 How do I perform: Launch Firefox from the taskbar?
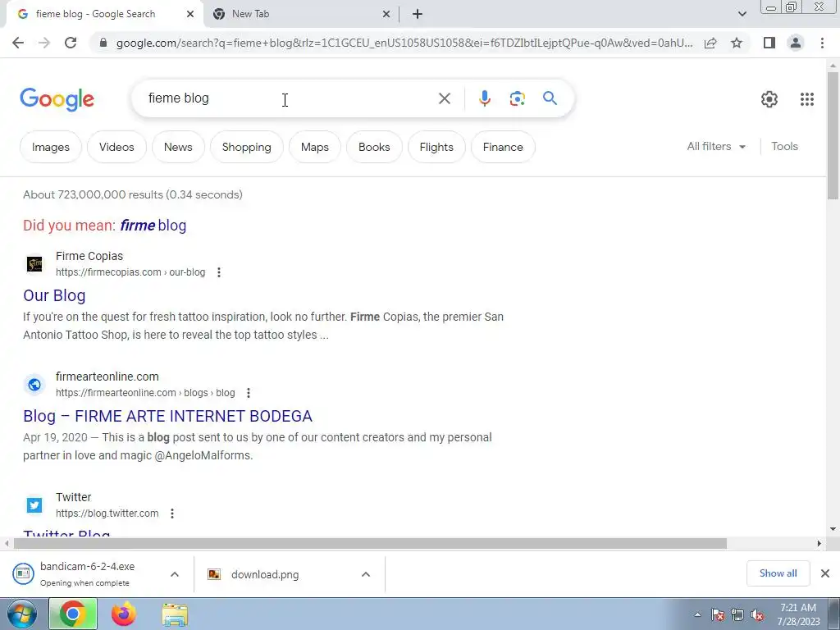click(124, 614)
